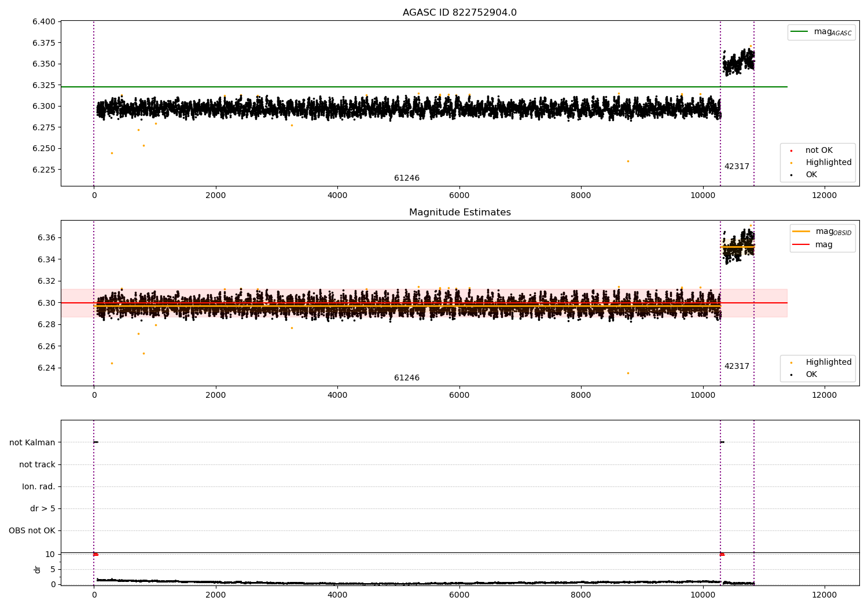Click the 42317 label in the top plot
This screenshot has height=608, width=868.
[737, 167]
